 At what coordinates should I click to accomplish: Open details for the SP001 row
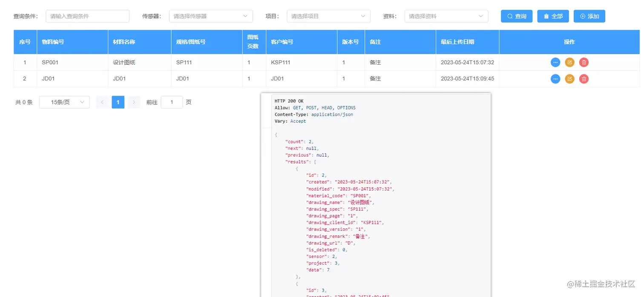[x=555, y=63]
